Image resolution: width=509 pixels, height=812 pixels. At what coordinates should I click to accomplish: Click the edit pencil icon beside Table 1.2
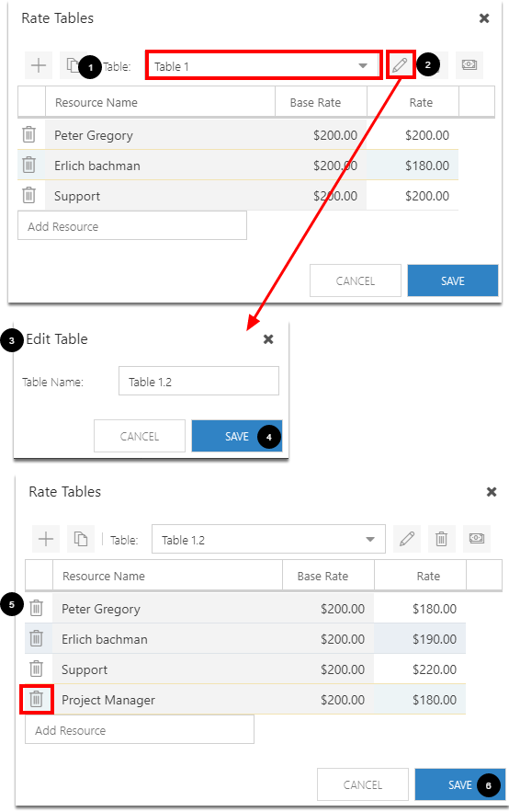(x=407, y=539)
